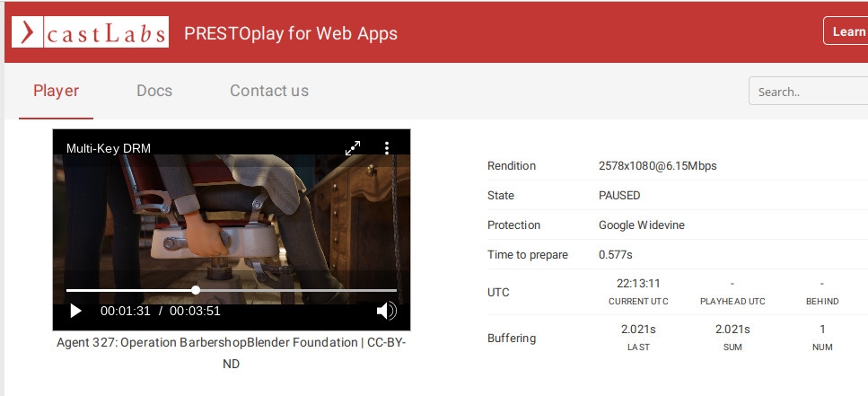Select the rendition value 2578x1080@6.15Mbps
Screen dimensions: 868x396
(x=658, y=165)
